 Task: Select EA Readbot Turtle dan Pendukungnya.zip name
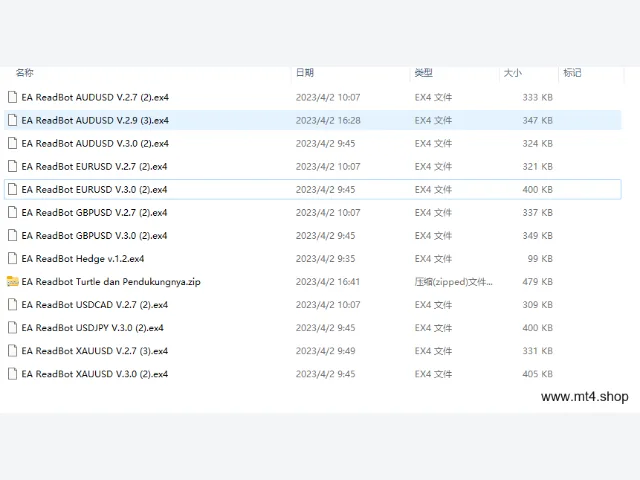click(111, 282)
